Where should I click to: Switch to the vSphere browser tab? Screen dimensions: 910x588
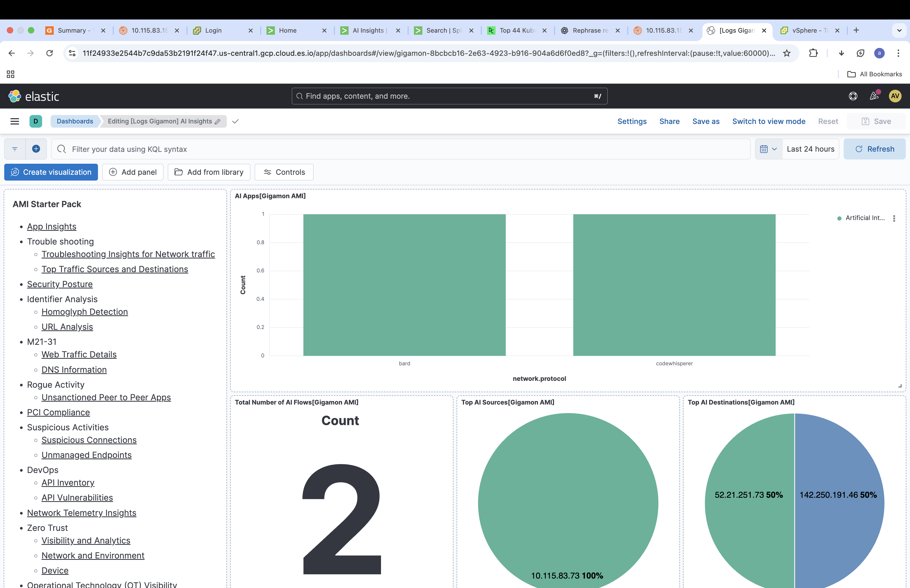click(x=810, y=30)
